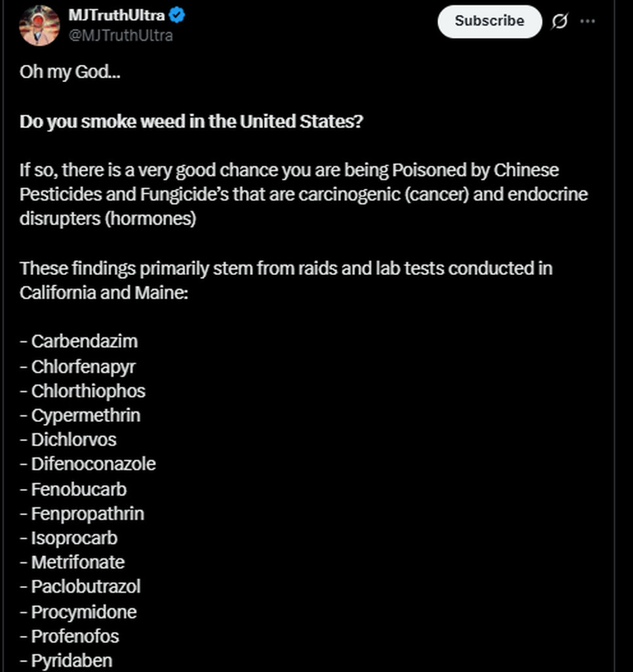
Task: Click the "Profenofos" list entry
Action: pos(75,636)
